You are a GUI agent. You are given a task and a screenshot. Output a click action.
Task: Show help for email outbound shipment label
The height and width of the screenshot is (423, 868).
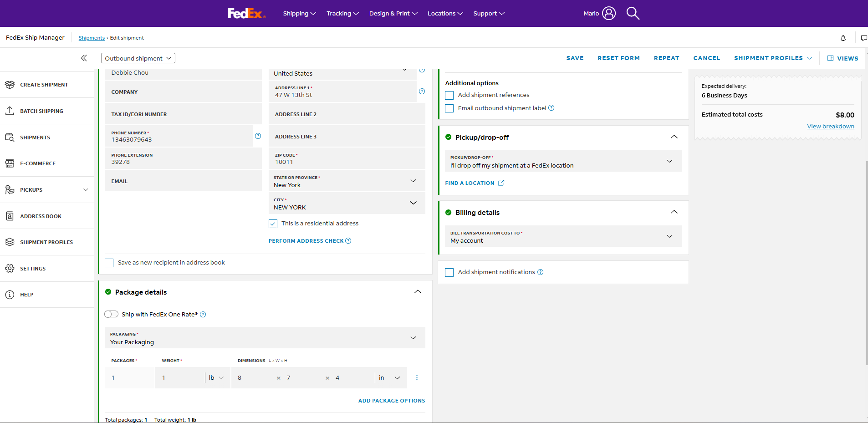point(551,108)
